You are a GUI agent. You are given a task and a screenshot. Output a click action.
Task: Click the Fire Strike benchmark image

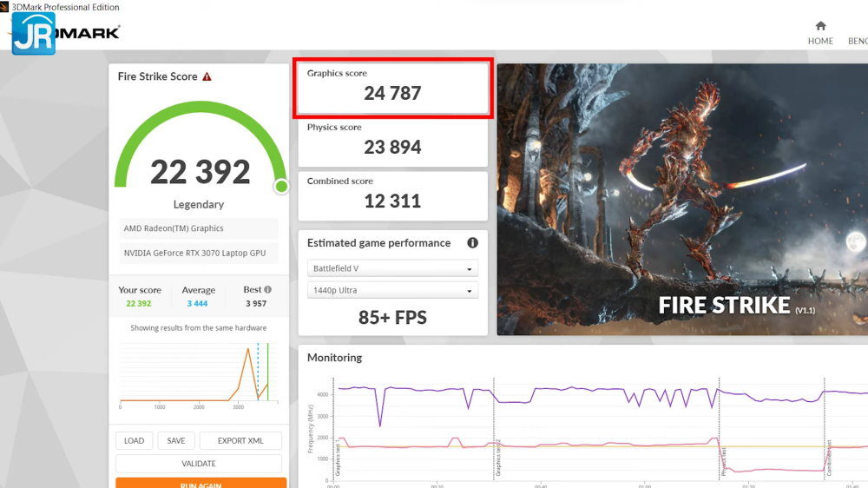click(x=681, y=199)
